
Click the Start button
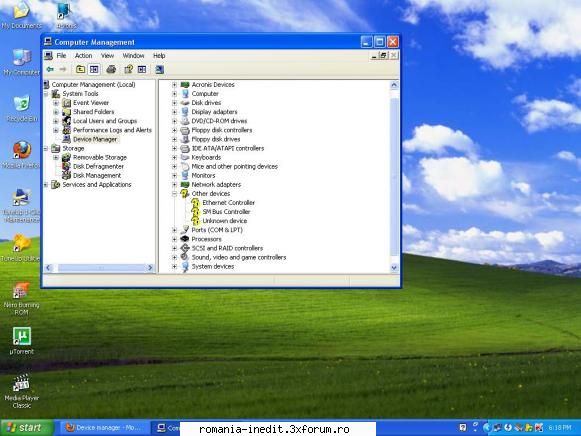click(27, 428)
